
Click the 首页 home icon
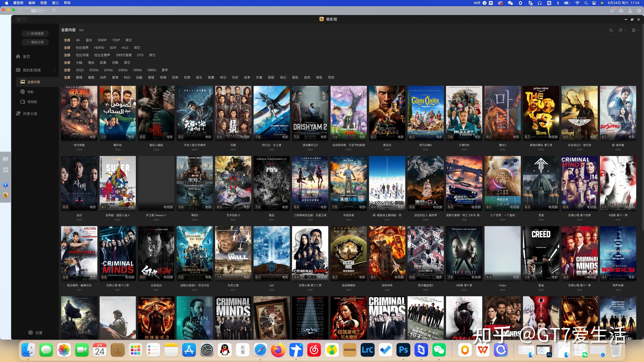pyautogui.click(x=18, y=57)
